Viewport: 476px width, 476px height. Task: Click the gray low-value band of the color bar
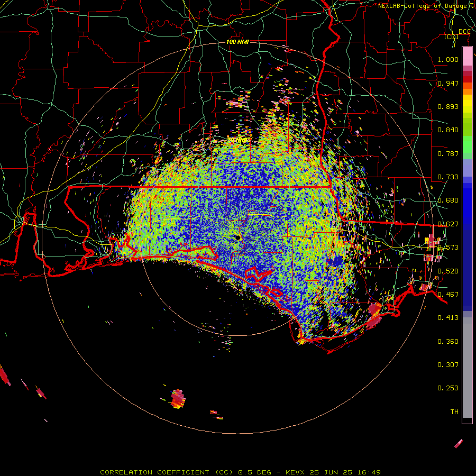[x=467, y=368]
